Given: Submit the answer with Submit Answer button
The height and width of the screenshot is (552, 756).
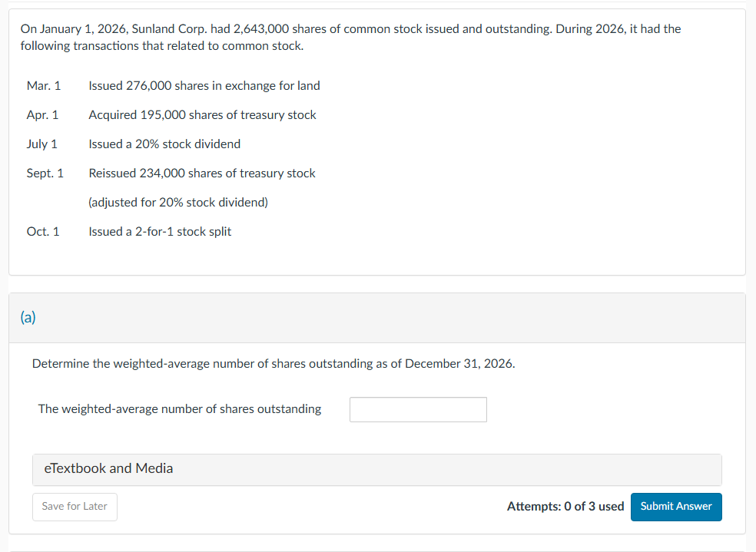Looking at the screenshot, I should [676, 507].
